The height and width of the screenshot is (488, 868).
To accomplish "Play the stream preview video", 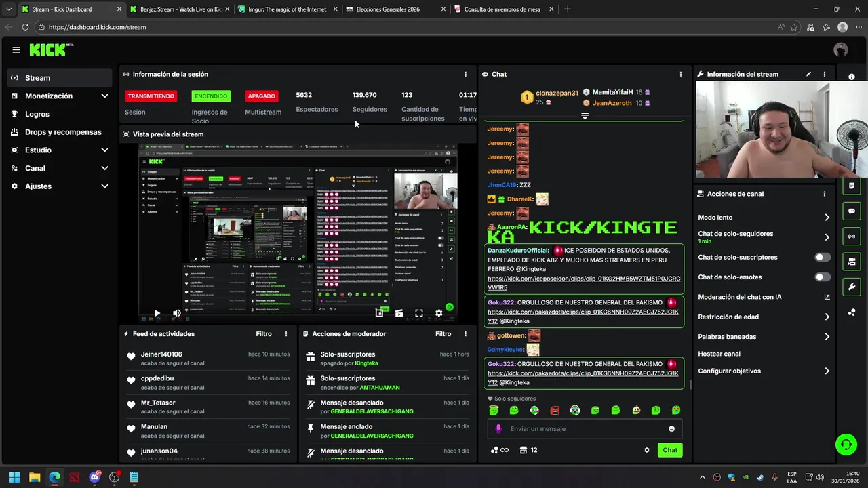I will [157, 313].
